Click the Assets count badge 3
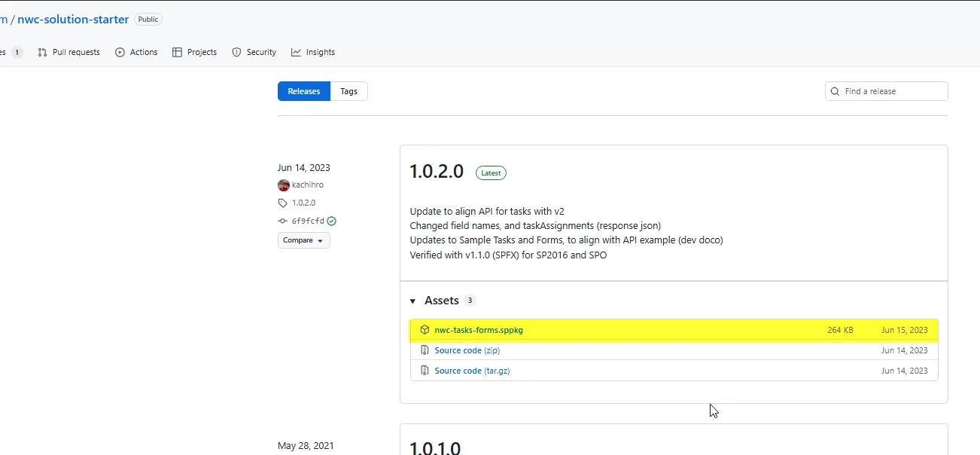 [470, 300]
